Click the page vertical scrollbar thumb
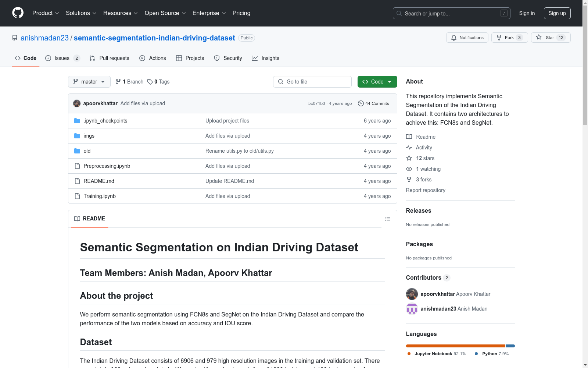The height and width of the screenshot is (368, 588). pos(585,66)
